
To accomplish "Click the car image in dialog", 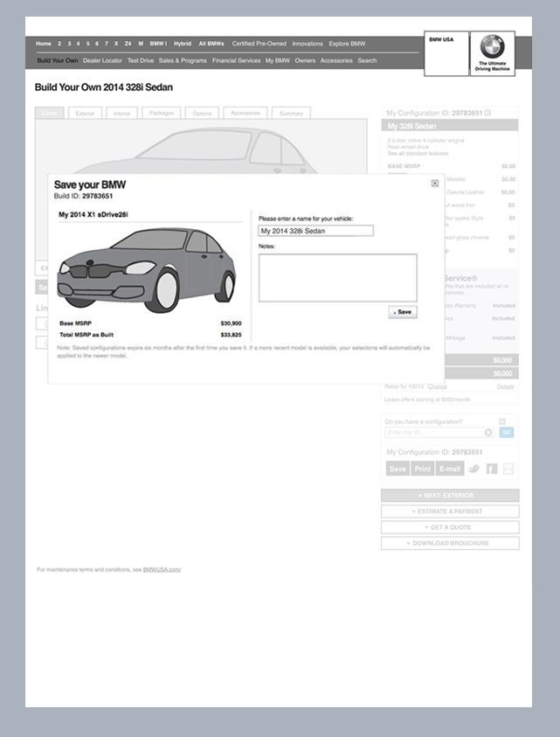I will [x=146, y=269].
